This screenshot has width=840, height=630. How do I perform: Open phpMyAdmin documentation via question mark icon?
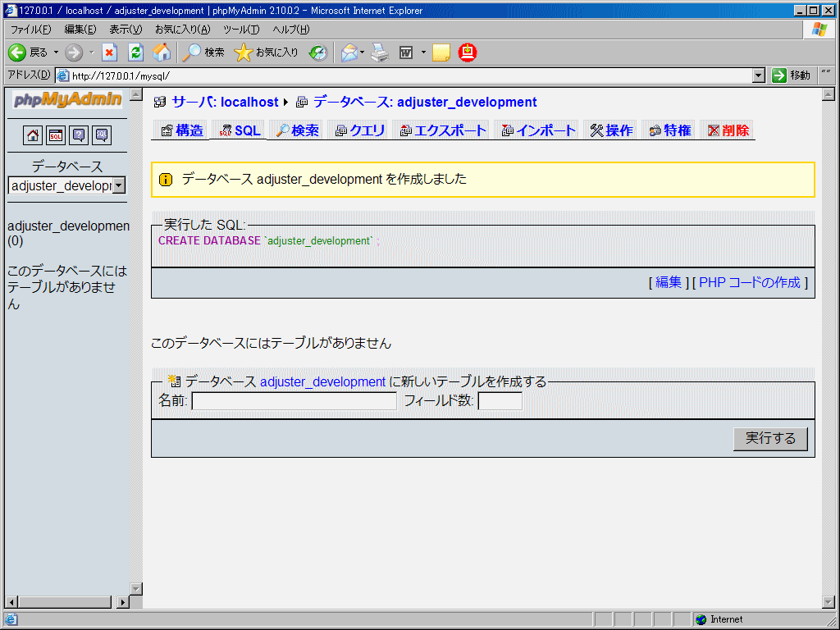pyautogui.click(x=79, y=135)
